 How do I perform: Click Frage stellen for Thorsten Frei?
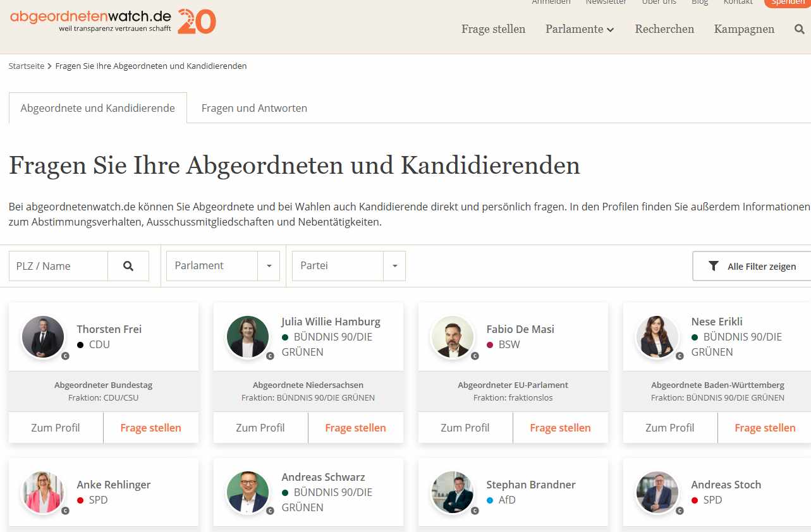150,428
